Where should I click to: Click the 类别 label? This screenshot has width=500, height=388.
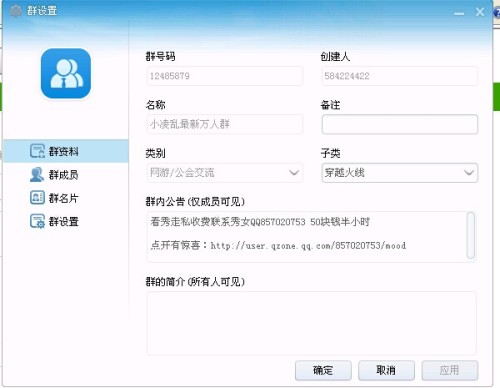point(155,153)
